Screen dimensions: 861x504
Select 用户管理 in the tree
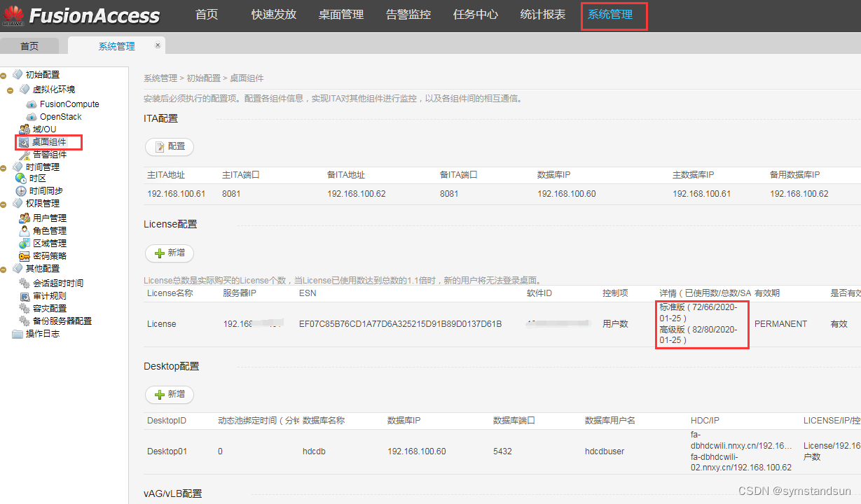[50, 218]
